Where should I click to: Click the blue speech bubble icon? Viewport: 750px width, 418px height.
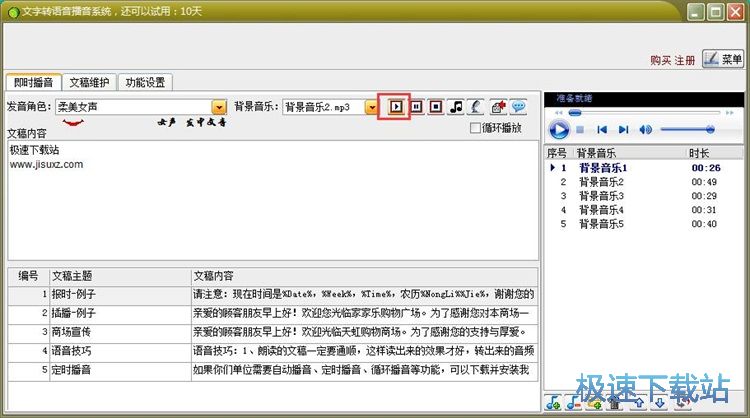[518, 106]
